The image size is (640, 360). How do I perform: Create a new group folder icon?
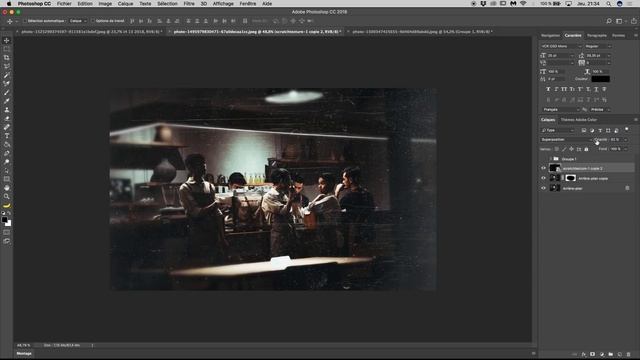[611, 354]
